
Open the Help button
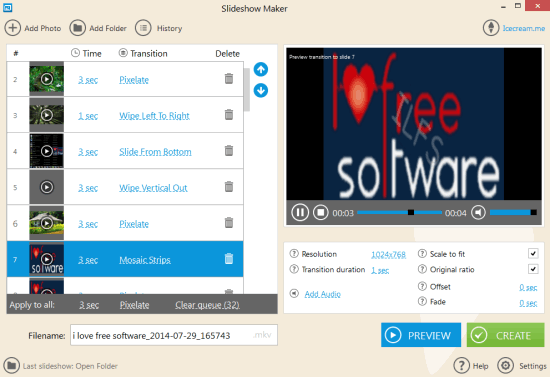coord(470,365)
